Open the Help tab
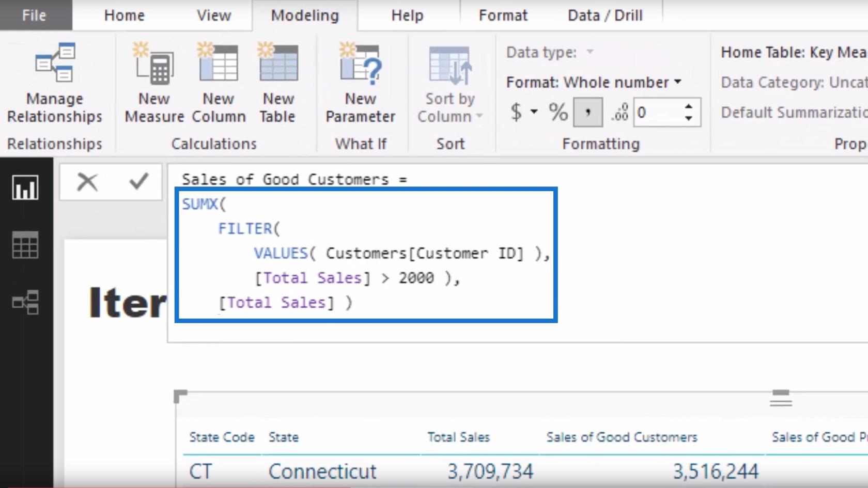 pos(407,15)
